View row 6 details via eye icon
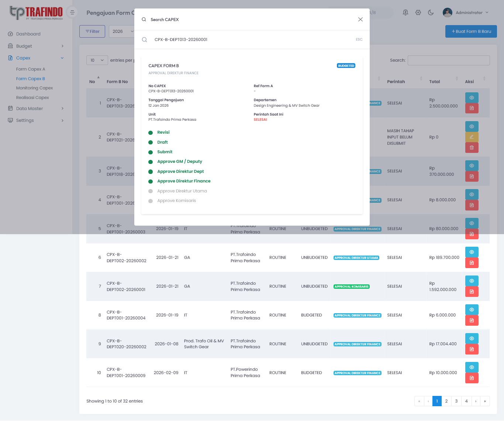Screen dimensions: 504x421 [x=472, y=252]
